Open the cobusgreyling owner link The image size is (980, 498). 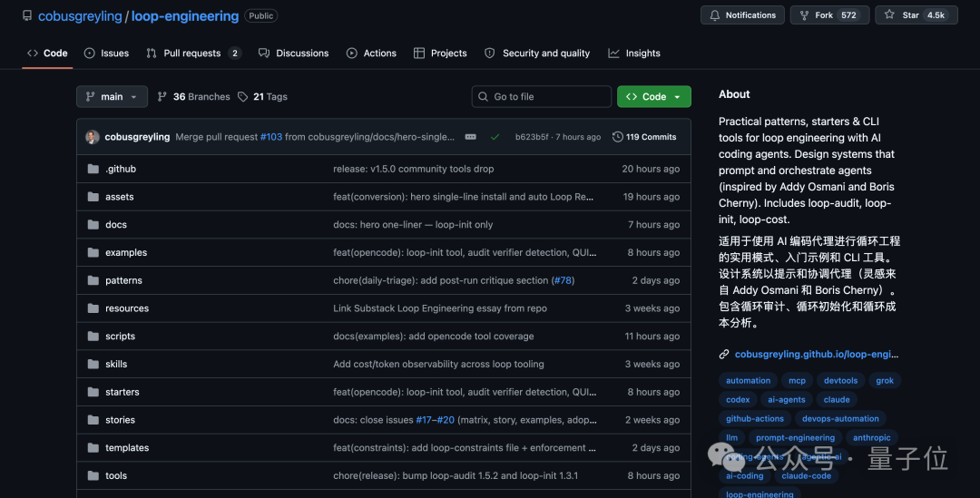[x=80, y=16]
